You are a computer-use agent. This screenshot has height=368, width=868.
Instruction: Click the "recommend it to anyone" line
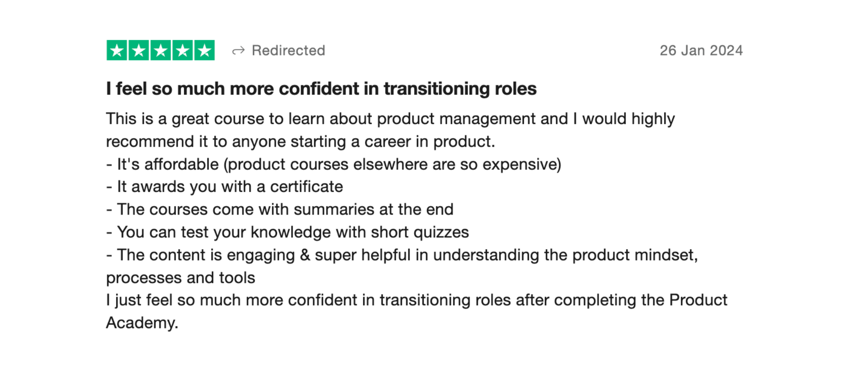click(x=300, y=142)
